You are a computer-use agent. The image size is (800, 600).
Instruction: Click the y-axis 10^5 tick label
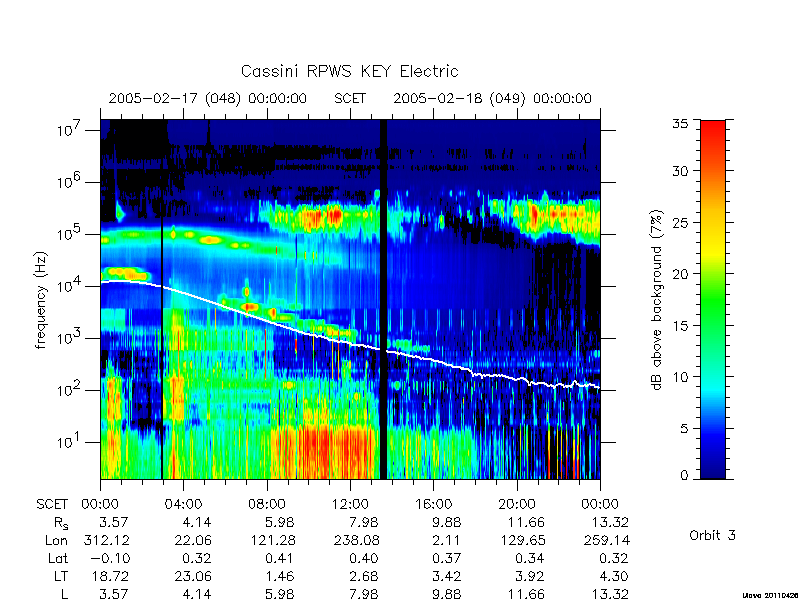click(70, 233)
